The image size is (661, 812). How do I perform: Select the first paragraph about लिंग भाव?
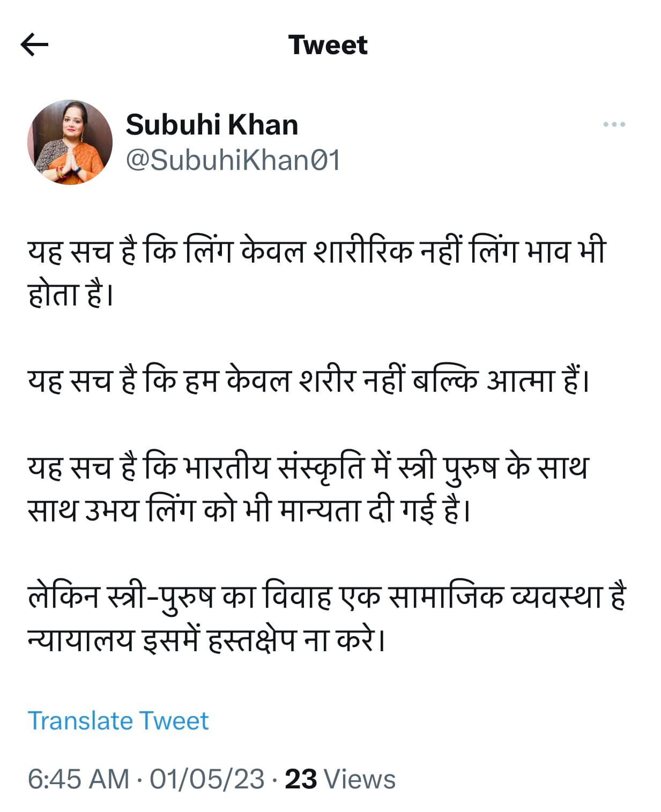(316, 272)
